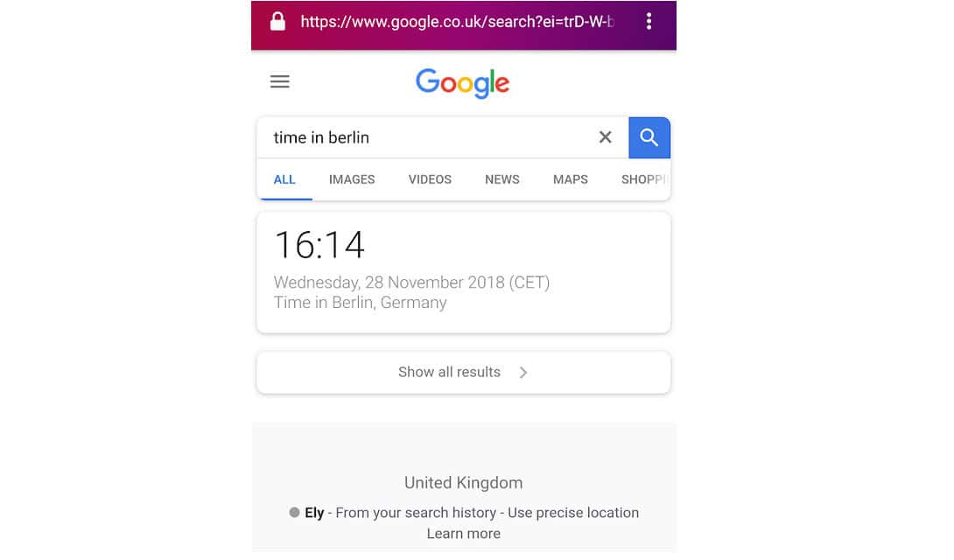This screenshot has width=954, height=560.
Task: Click the Learn more link
Action: tap(463, 533)
